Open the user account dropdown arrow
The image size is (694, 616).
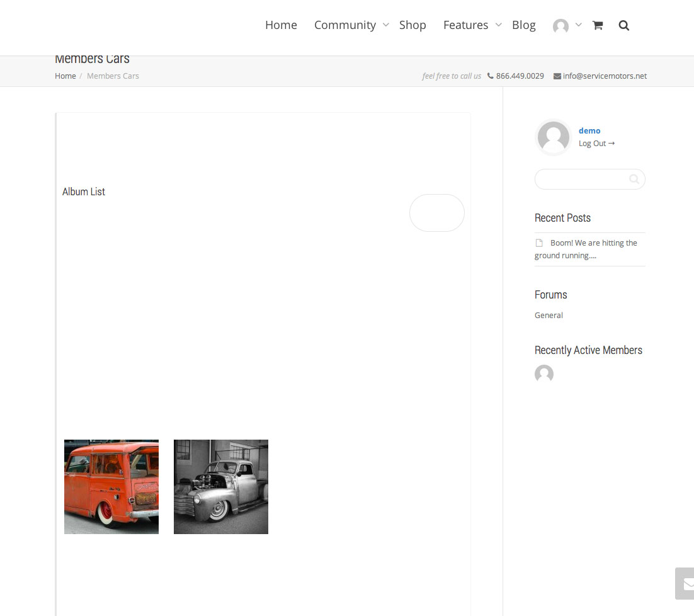(579, 25)
